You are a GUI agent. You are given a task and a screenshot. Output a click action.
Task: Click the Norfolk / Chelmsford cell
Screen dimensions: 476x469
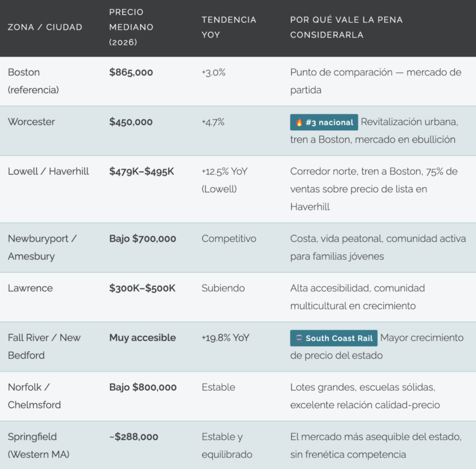[34, 396]
